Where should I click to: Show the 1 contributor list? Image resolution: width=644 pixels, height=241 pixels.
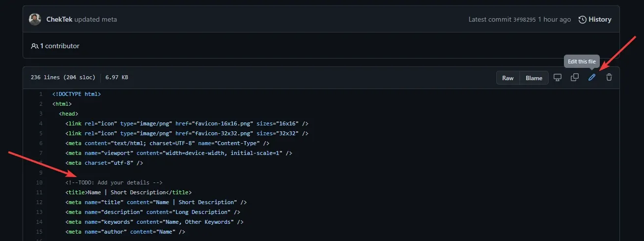tap(55, 46)
